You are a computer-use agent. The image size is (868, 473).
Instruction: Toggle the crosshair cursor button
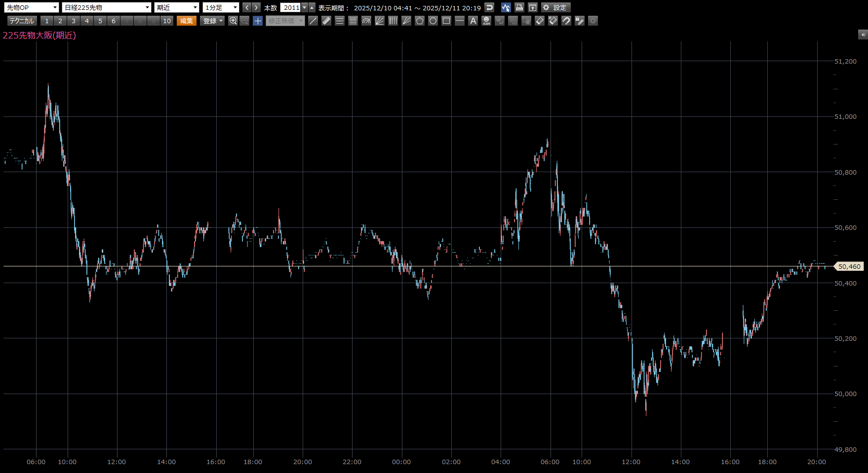click(x=258, y=21)
